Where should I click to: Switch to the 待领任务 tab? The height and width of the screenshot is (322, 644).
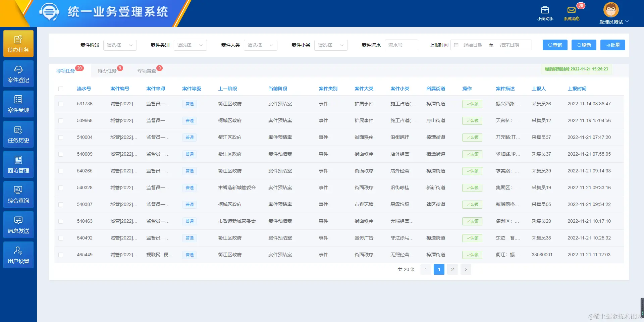click(x=66, y=71)
